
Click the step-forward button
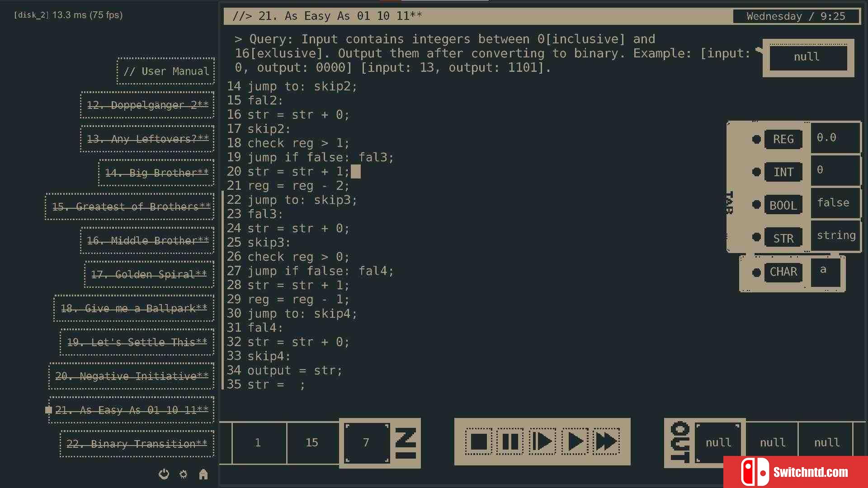(x=542, y=441)
